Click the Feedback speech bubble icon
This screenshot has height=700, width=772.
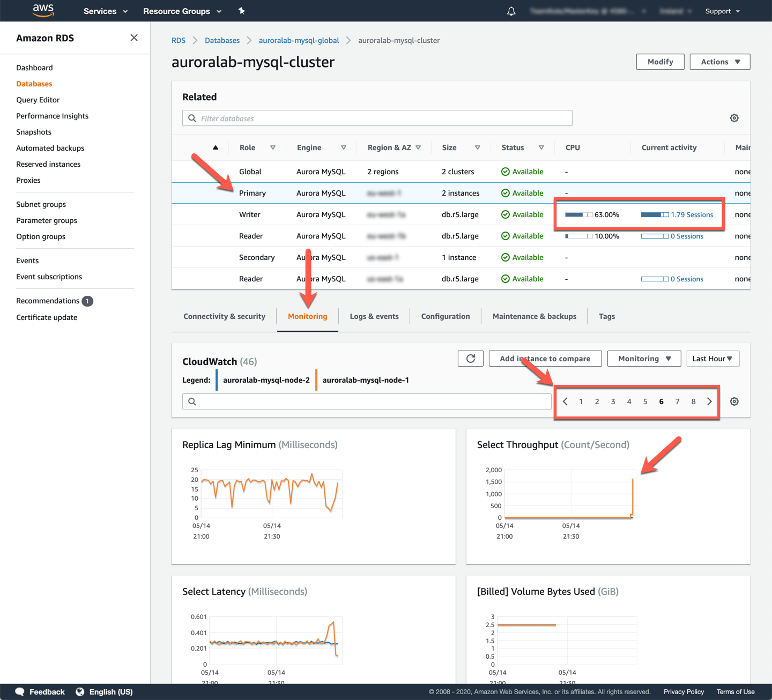click(x=20, y=692)
